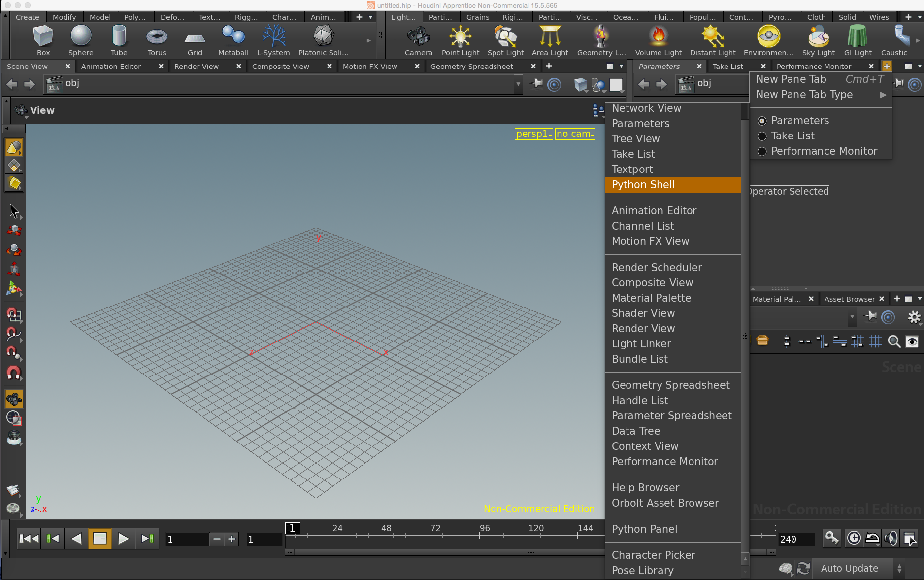This screenshot has height=580, width=924.
Task: Choose the Parameters radio button
Action: click(x=762, y=121)
